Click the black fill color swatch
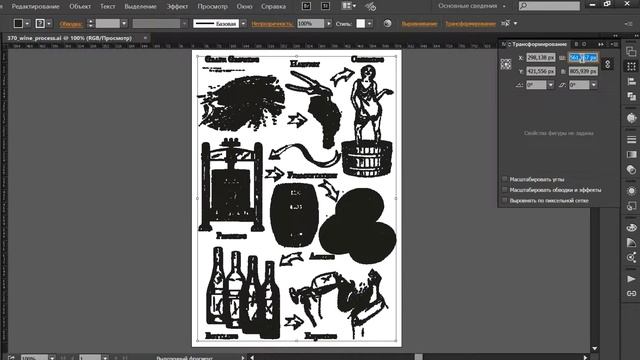This screenshot has width=640, height=360. point(18,24)
